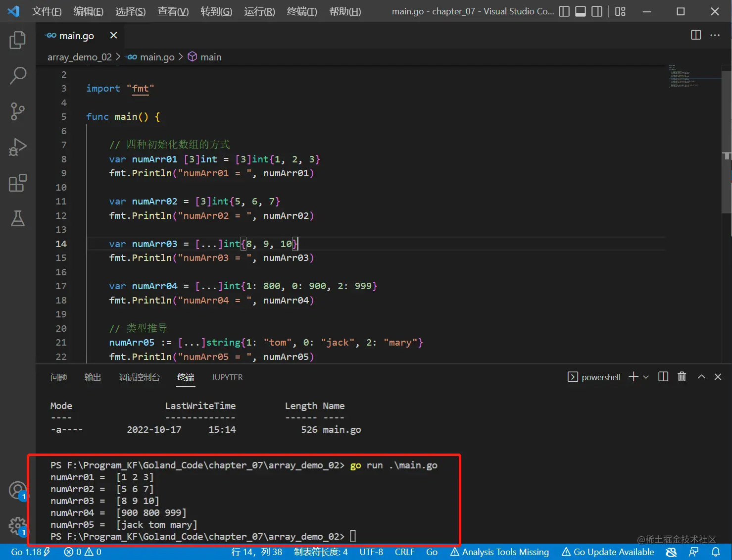Open the 文件(F) menu

point(47,11)
